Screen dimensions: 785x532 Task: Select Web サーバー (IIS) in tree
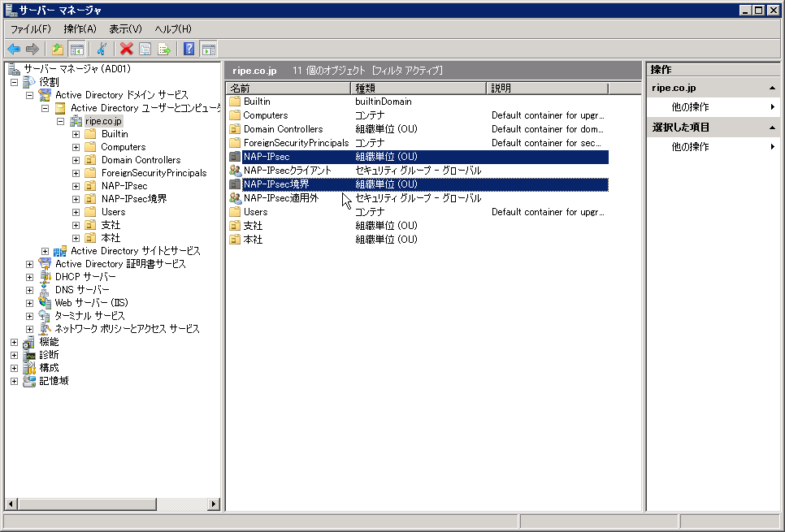92,303
